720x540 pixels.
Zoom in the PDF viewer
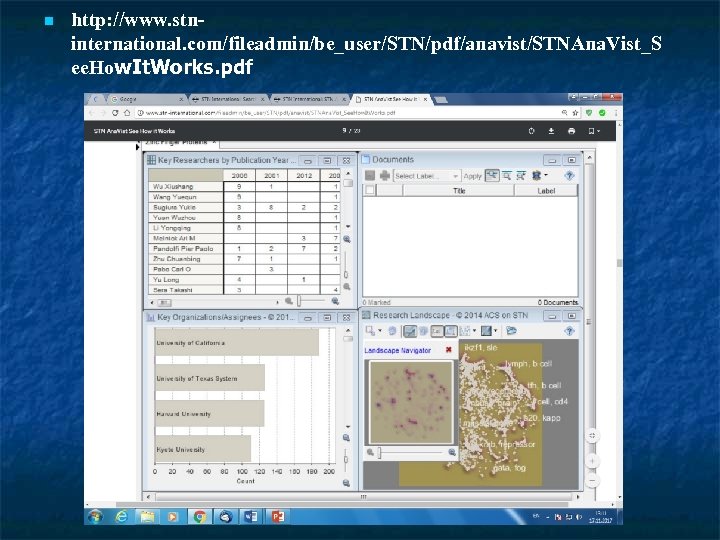click(x=592, y=461)
